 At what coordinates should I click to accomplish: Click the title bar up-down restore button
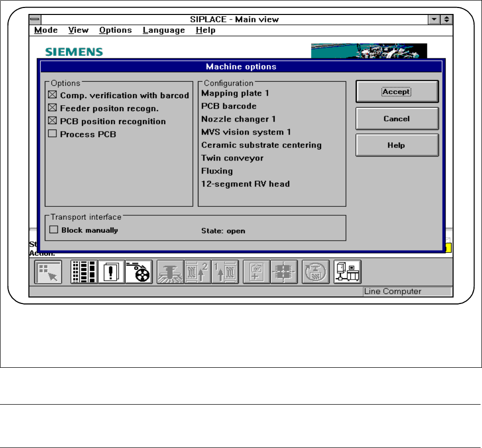(447, 19)
